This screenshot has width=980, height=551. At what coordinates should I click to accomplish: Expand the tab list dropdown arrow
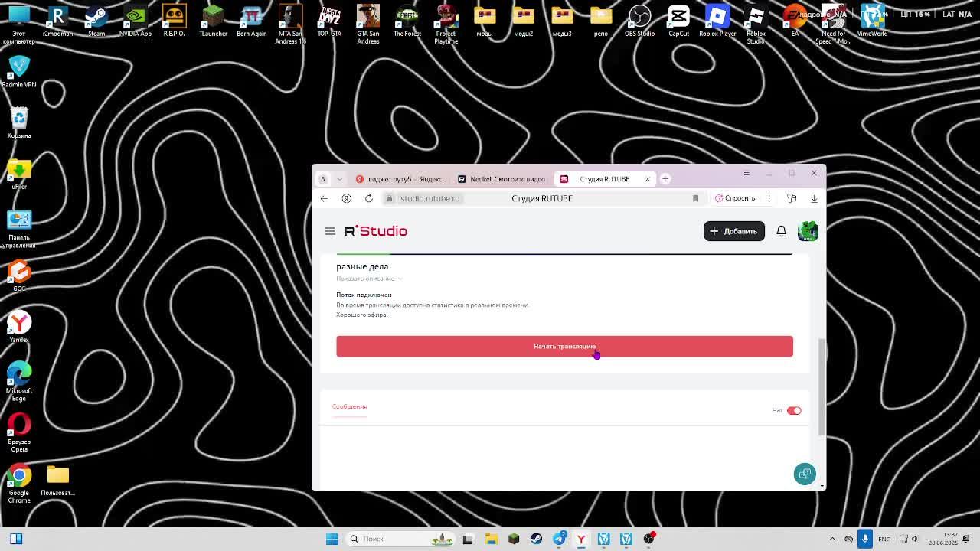point(339,179)
